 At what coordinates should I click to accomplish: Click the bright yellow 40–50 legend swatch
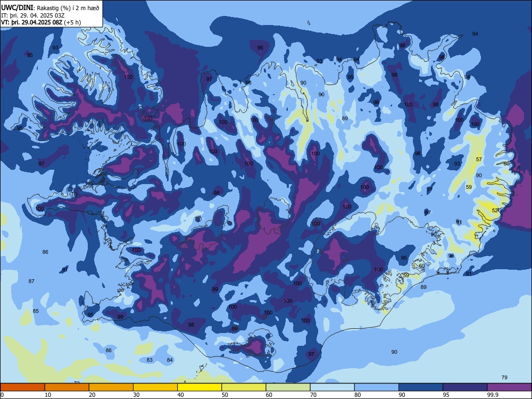point(199,387)
